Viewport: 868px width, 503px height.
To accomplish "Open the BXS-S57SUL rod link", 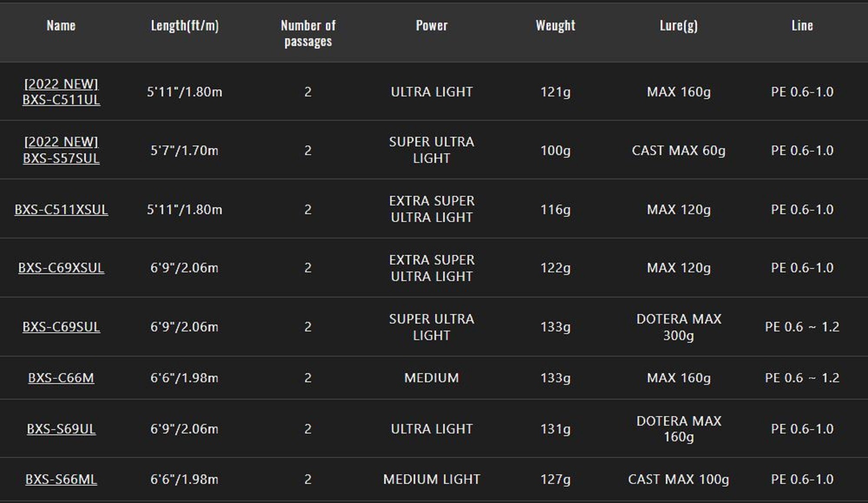I will click(61, 158).
